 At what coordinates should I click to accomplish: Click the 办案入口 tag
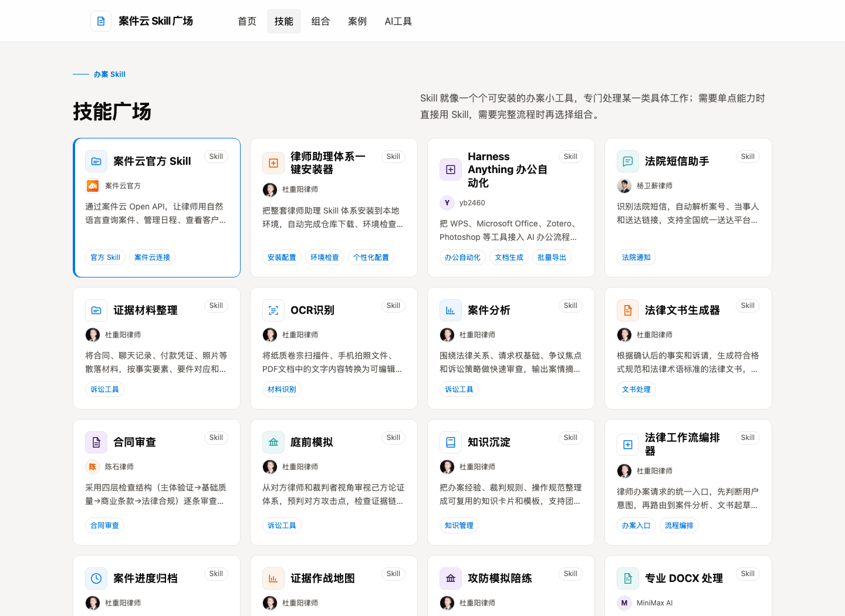coord(637,526)
